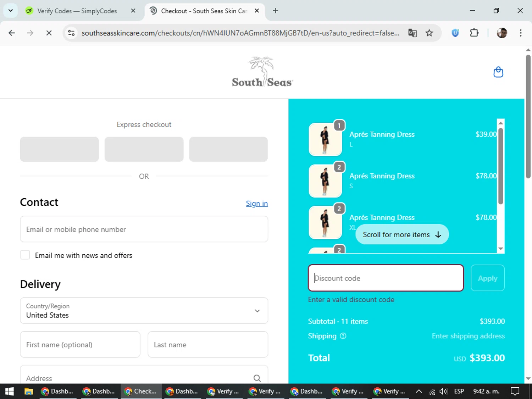Click Aprés Tanning Dress size XL thumbnail
This screenshot has width=532, height=399.
coord(325,222)
